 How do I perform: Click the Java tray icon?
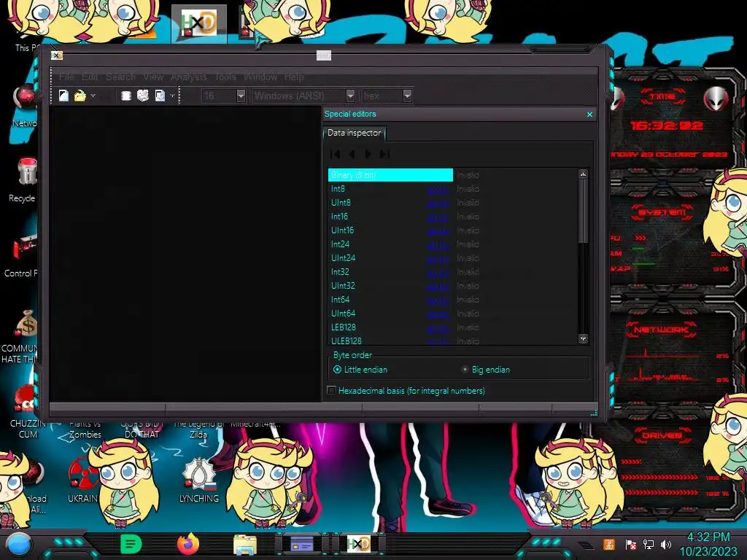[609, 544]
